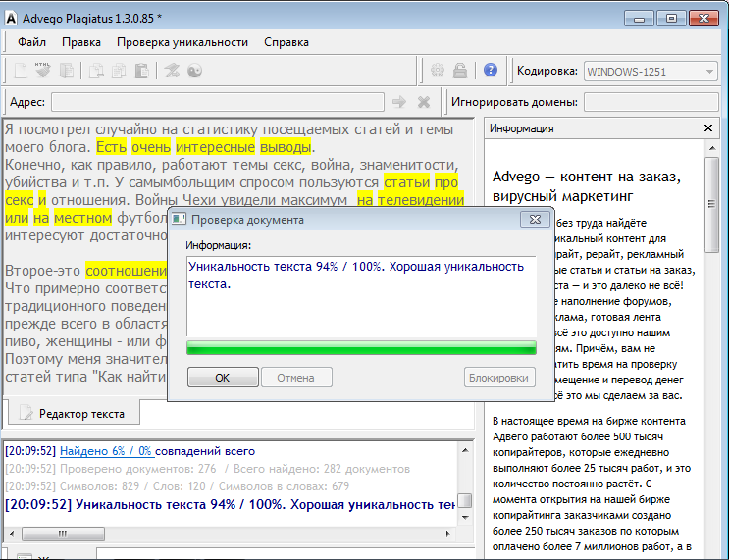Click the new document toolbar icon
This screenshot has width=729, height=560.
[x=21, y=71]
